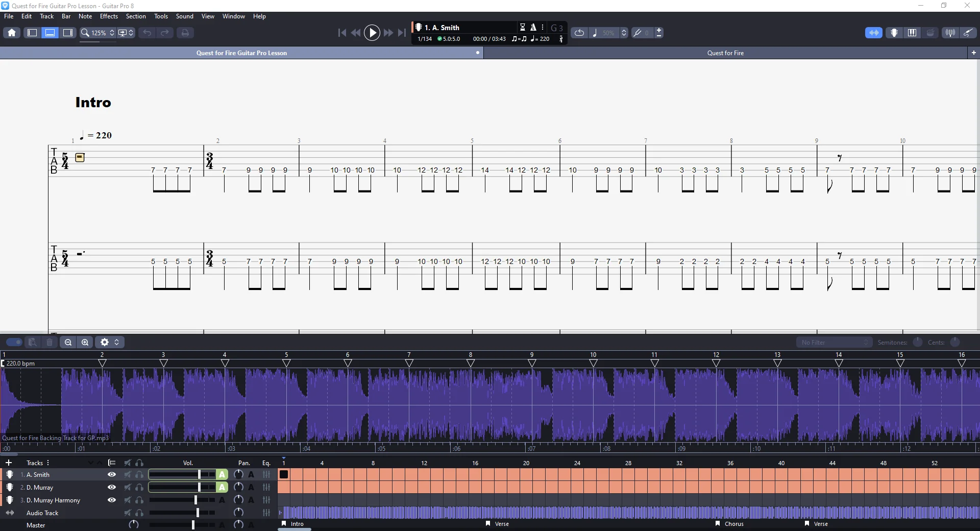
Task: Click the Intro section title
Action: (93, 102)
